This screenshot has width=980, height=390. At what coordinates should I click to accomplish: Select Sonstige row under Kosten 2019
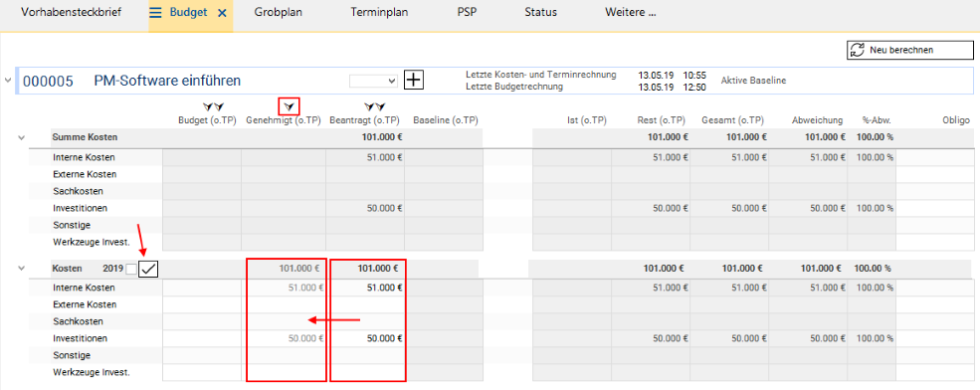[x=73, y=355]
